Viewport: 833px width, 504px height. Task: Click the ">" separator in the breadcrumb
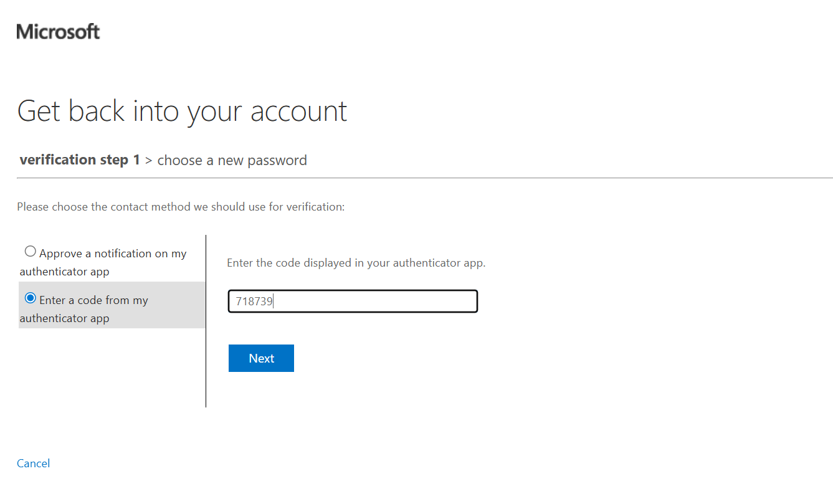pyautogui.click(x=149, y=161)
